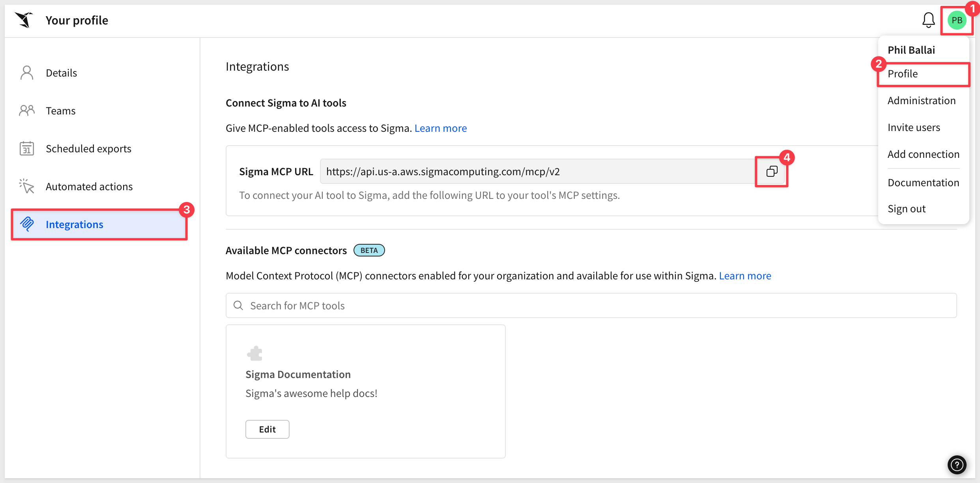
Task: Click the Sigma MCP URL text field
Action: point(539,172)
